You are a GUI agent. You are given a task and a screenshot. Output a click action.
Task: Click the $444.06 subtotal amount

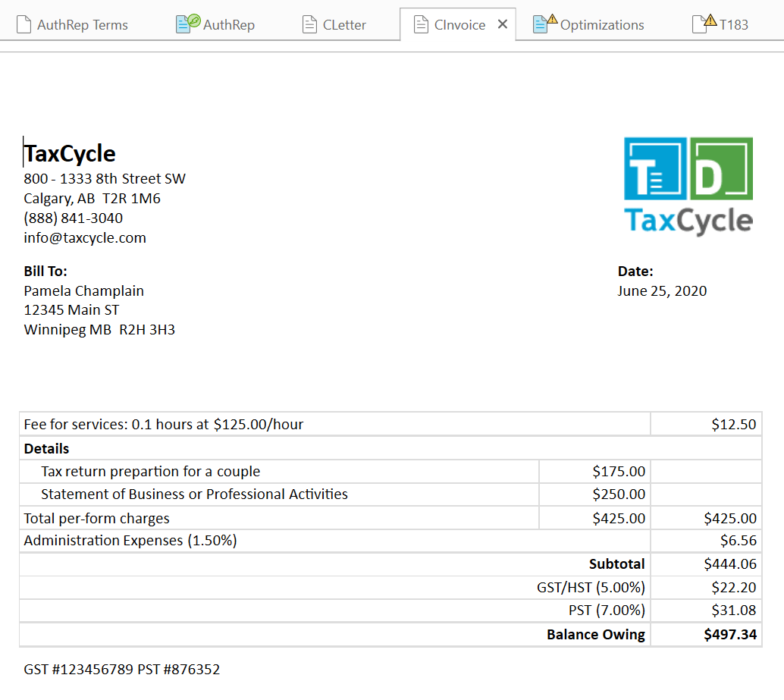[x=730, y=563]
